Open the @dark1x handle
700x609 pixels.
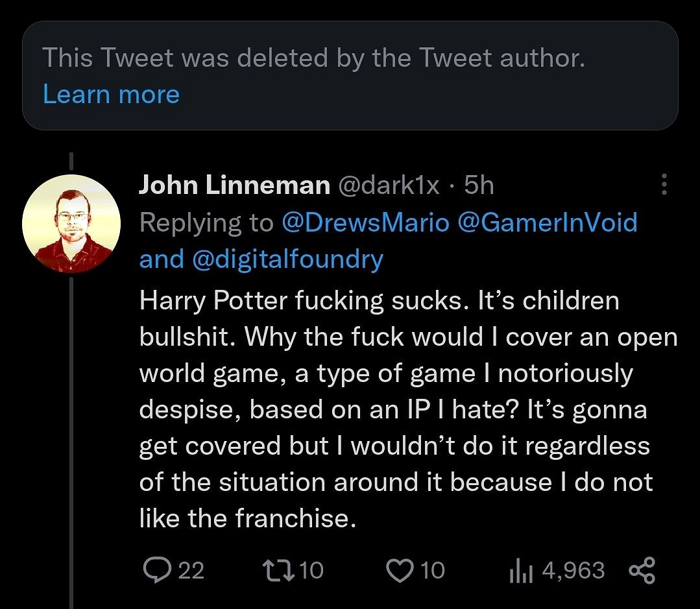[x=389, y=186]
